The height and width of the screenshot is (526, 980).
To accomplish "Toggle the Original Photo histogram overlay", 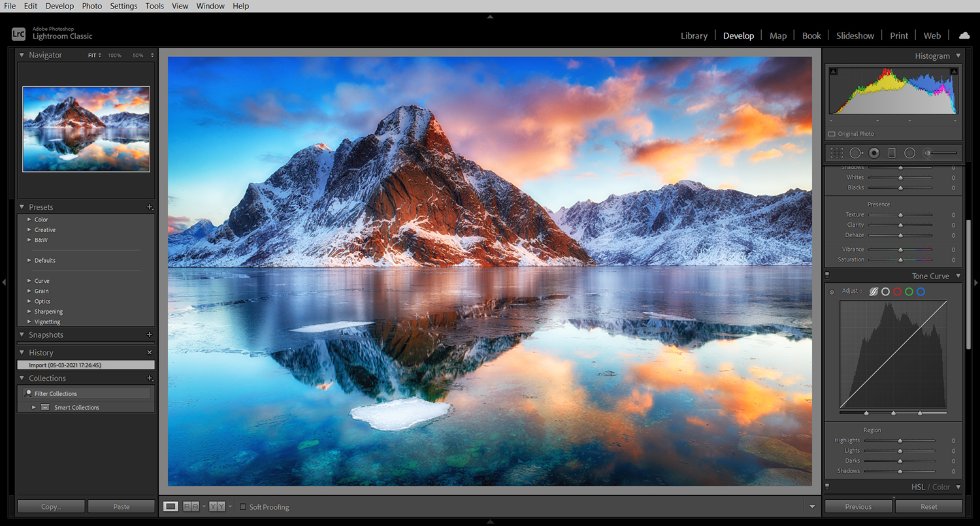I will coord(831,133).
